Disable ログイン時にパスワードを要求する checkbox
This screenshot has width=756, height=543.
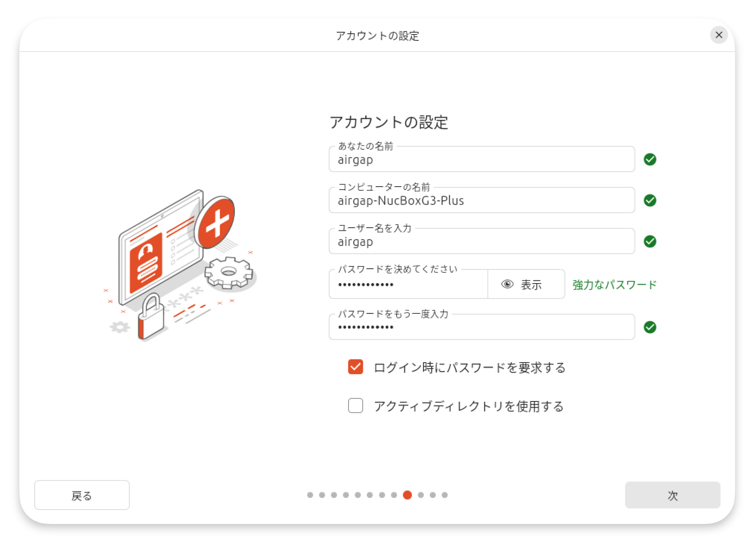(355, 367)
